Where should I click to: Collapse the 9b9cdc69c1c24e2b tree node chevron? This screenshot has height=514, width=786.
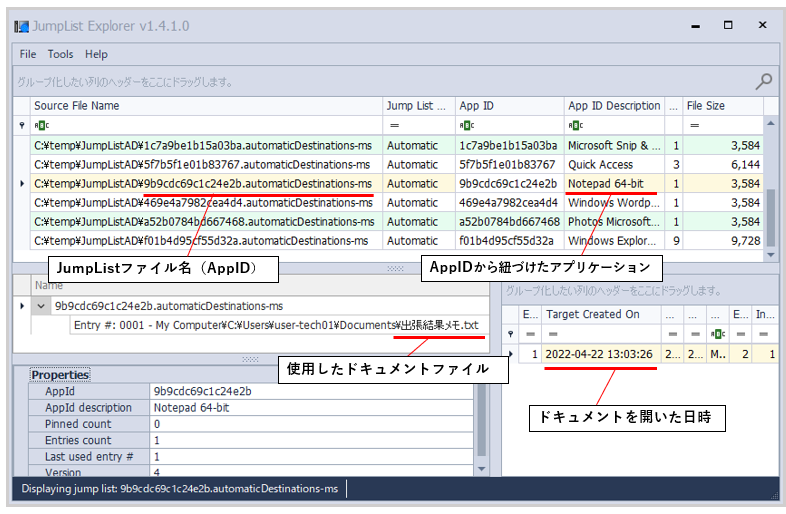(x=41, y=306)
